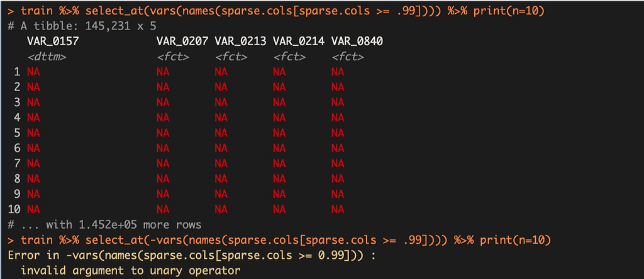Click the NA in row 8 of VAR_0207
The height and width of the screenshot is (279, 644).
[x=163, y=179]
